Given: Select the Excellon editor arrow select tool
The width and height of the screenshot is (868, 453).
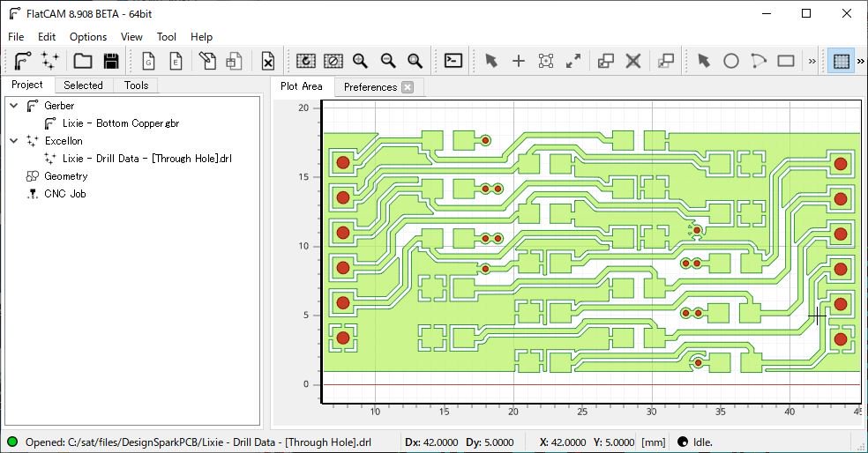Looking at the screenshot, I should click(x=491, y=61).
